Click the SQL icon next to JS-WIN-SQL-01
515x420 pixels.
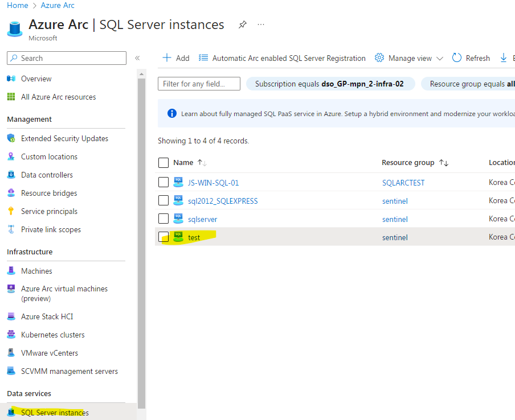(178, 182)
